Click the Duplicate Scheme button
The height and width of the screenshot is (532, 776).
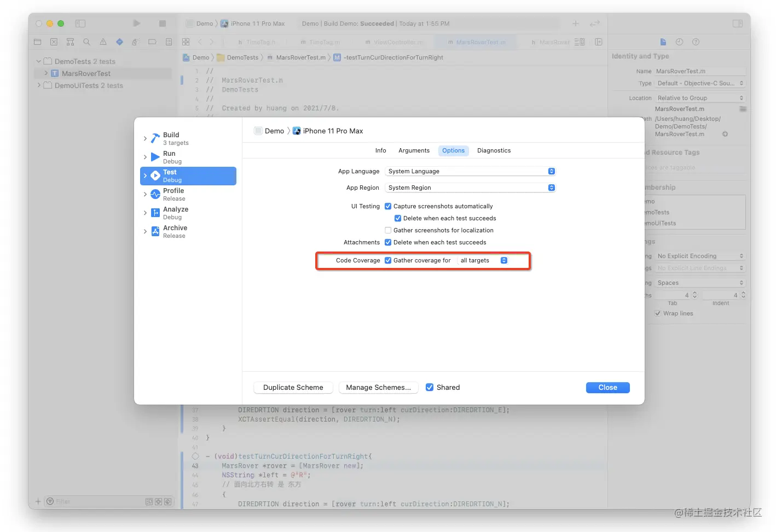click(x=293, y=387)
